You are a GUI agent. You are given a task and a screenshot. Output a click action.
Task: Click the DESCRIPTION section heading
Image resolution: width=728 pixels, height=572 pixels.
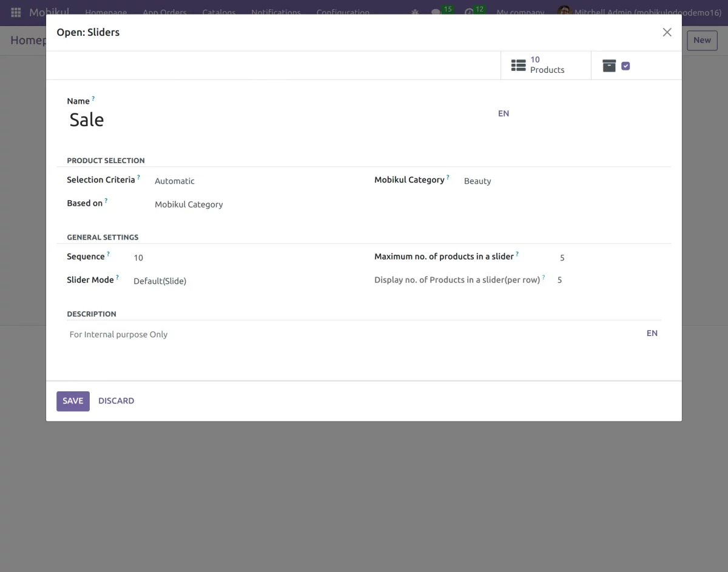(x=92, y=314)
